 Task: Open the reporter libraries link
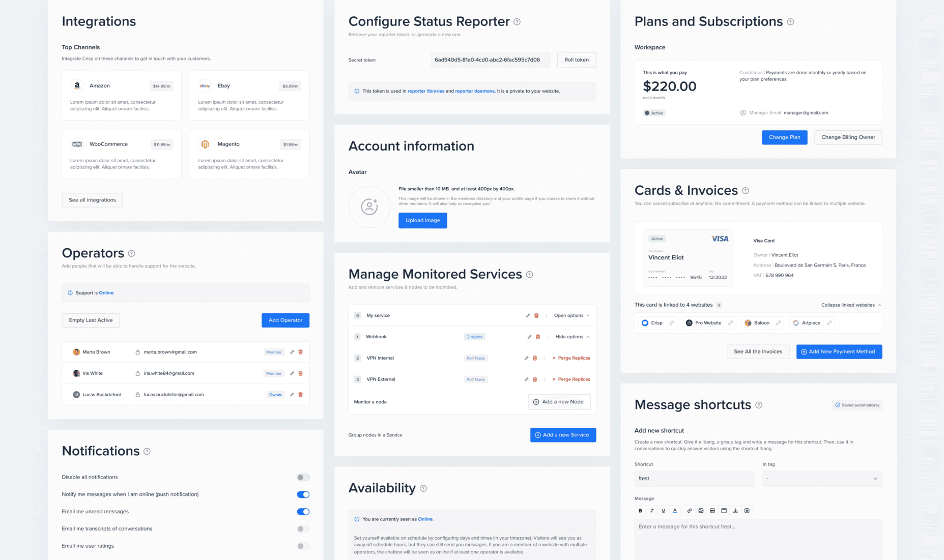pyautogui.click(x=426, y=91)
